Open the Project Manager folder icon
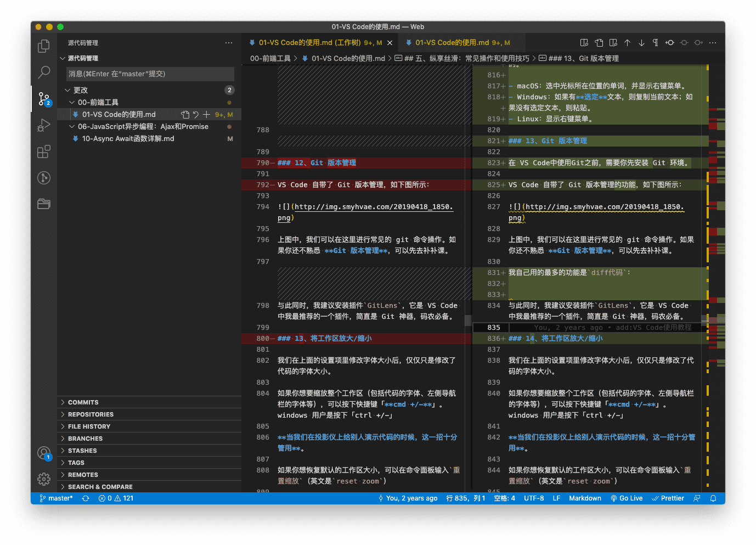 tap(44, 204)
